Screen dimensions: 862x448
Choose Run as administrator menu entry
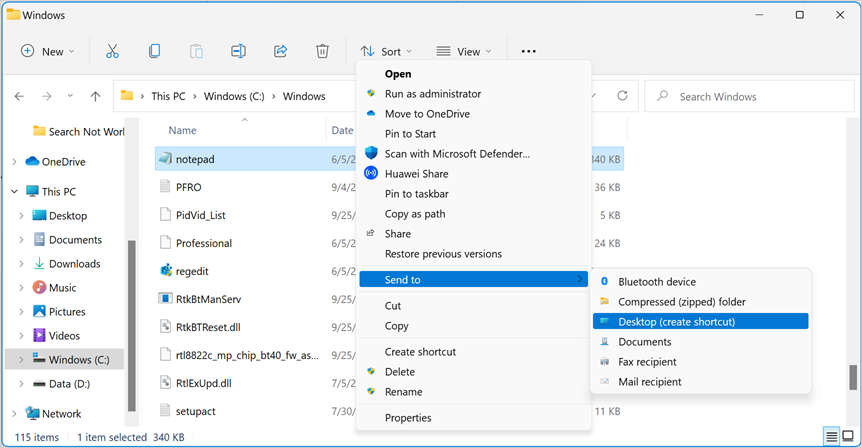433,94
